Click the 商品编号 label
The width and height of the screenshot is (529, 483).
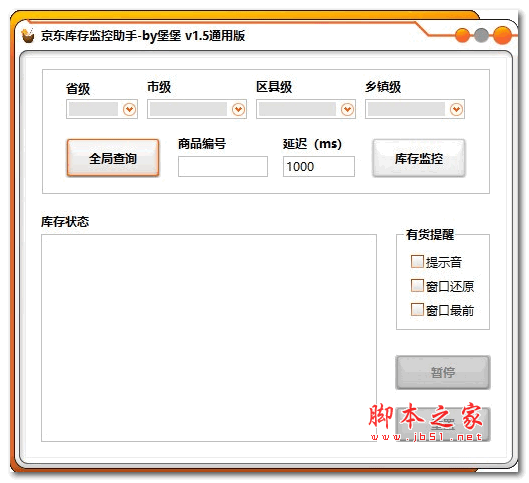pos(202,144)
